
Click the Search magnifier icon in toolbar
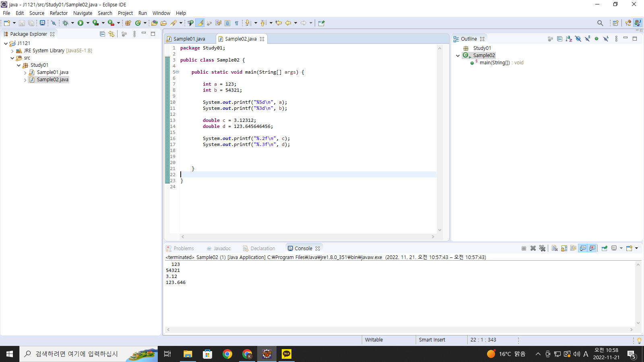[x=600, y=23]
